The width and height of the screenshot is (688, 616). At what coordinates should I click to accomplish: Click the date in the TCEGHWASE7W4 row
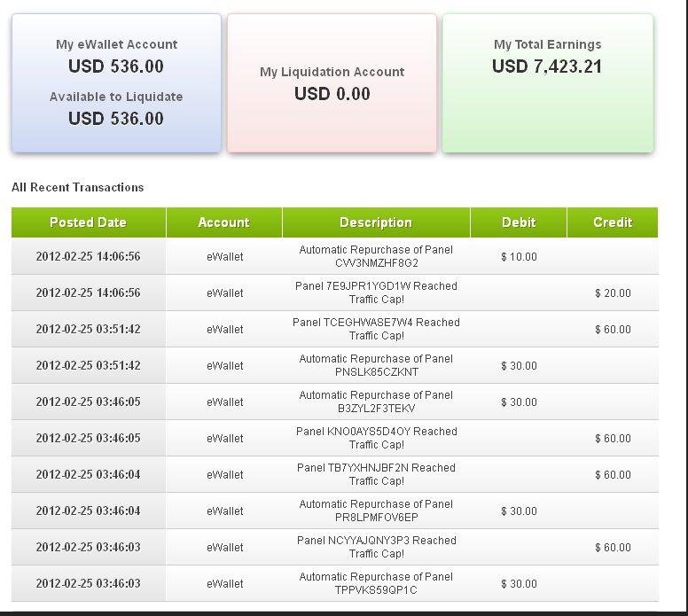click(88, 329)
